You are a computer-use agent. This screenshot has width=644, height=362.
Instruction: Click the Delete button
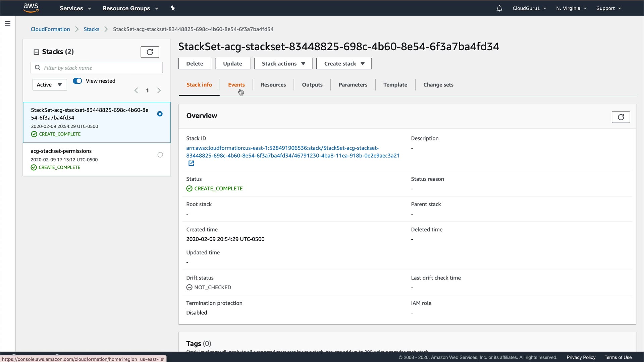pos(195,64)
